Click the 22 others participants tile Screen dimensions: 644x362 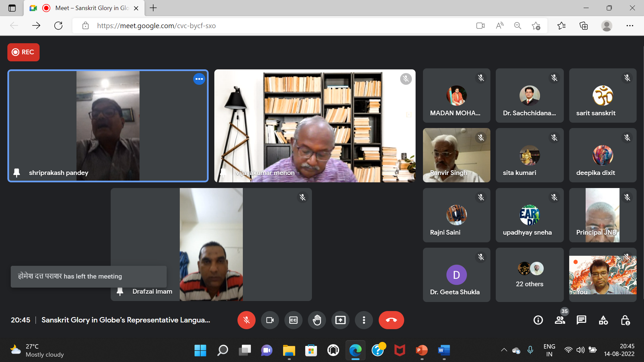pos(529,275)
